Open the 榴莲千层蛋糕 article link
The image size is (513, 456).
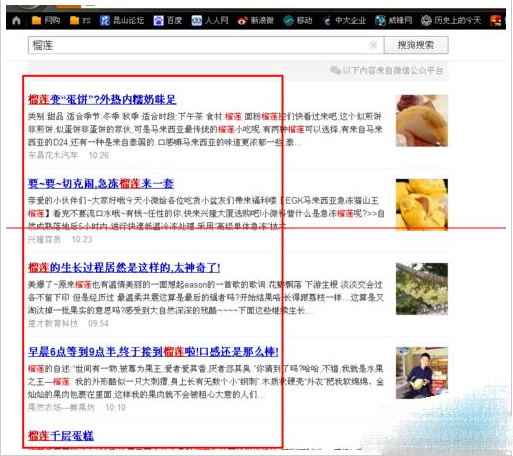(61, 436)
